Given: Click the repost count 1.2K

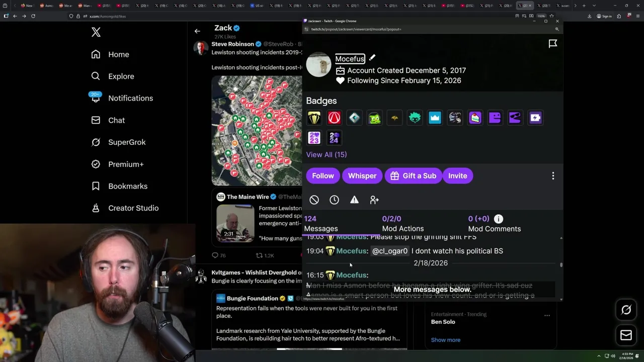Looking at the screenshot, I should coord(265,255).
